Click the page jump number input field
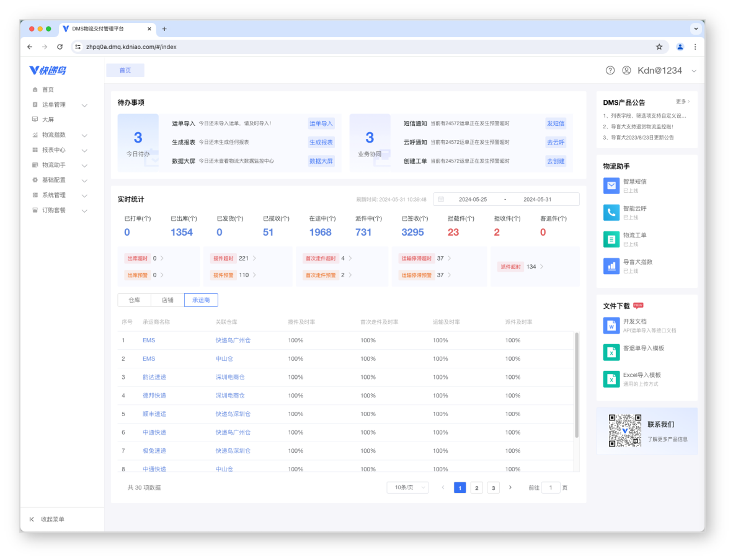Viewport: 733px width, 560px height. pyautogui.click(x=550, y=487)
